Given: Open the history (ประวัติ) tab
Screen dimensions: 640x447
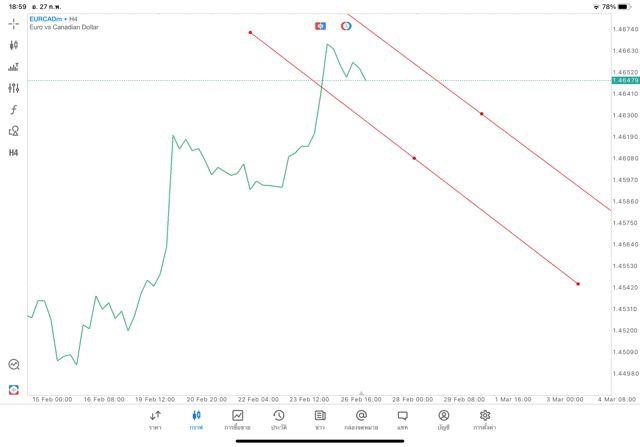Looking at the screenshot, I should click(x=279, y=420).
